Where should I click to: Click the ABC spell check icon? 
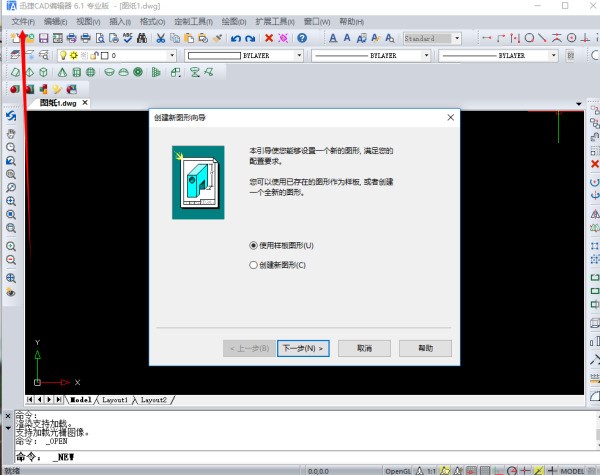pos(127,38)
